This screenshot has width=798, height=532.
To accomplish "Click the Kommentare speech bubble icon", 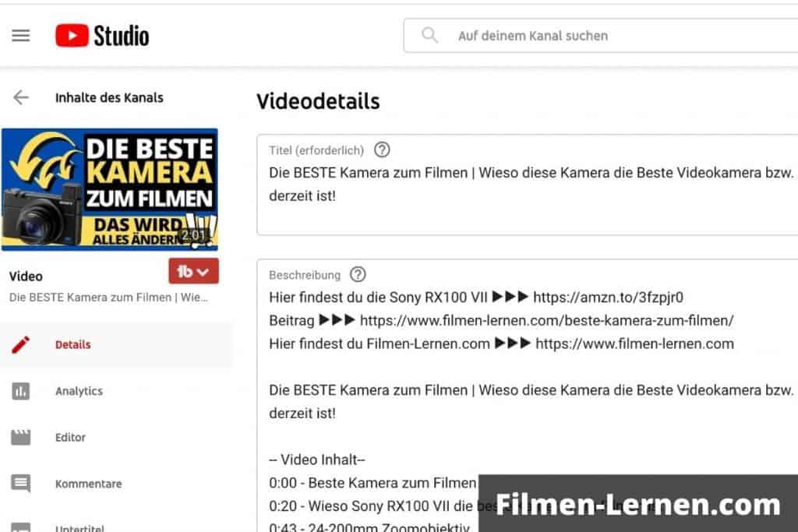I will 21,483.
